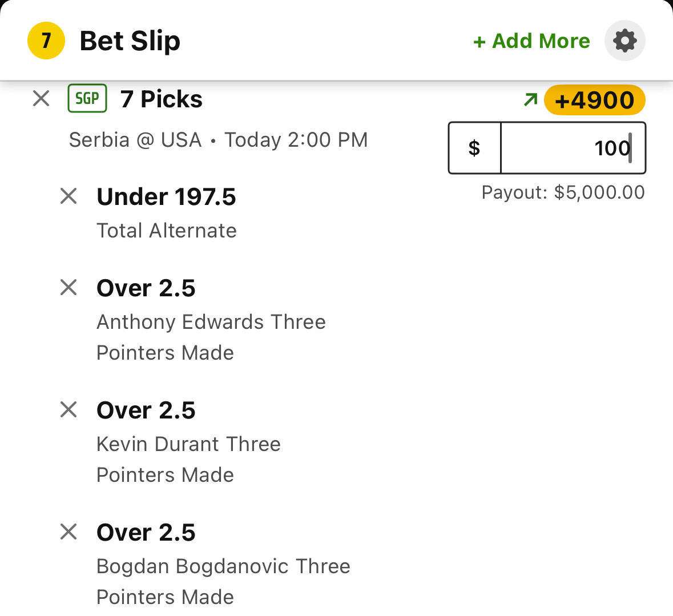Viewport: 673px width, 616px height.
Task: Open bet slip settings gear
Action: [x=624, y=41]
